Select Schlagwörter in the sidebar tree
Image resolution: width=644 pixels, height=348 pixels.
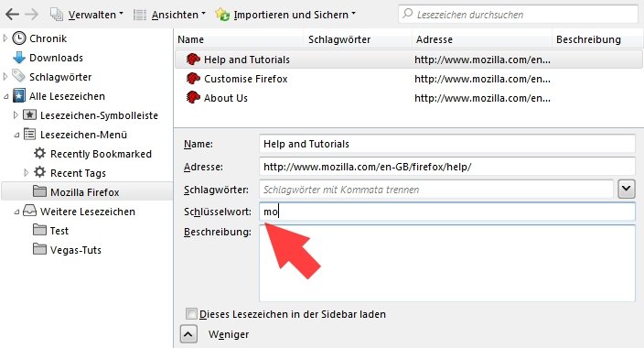60,77
